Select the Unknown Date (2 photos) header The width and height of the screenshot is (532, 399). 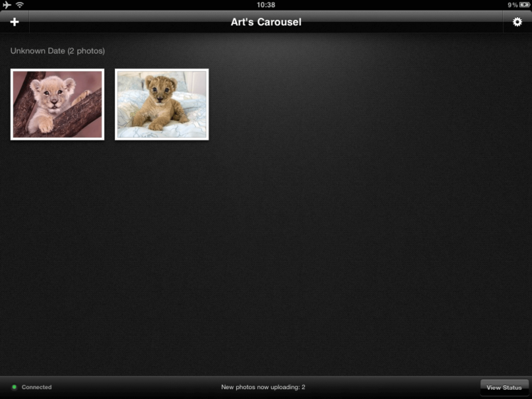tap(57, 51)
